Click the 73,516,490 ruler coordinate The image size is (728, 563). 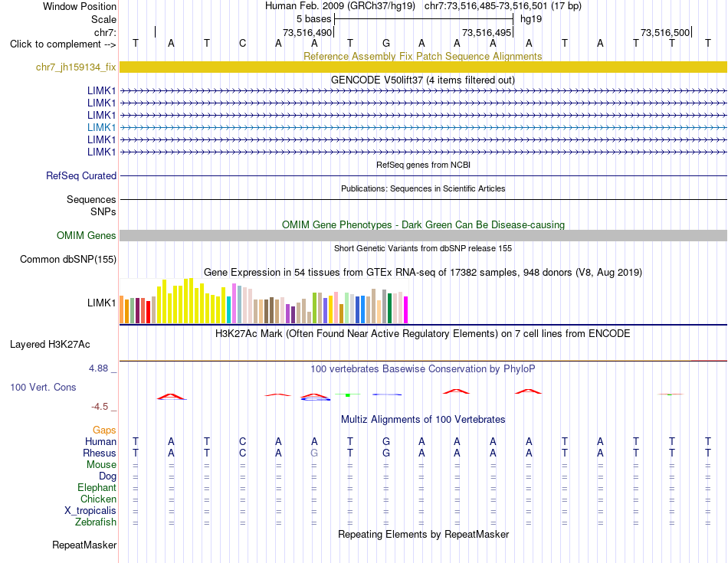(x=307, y=32)
